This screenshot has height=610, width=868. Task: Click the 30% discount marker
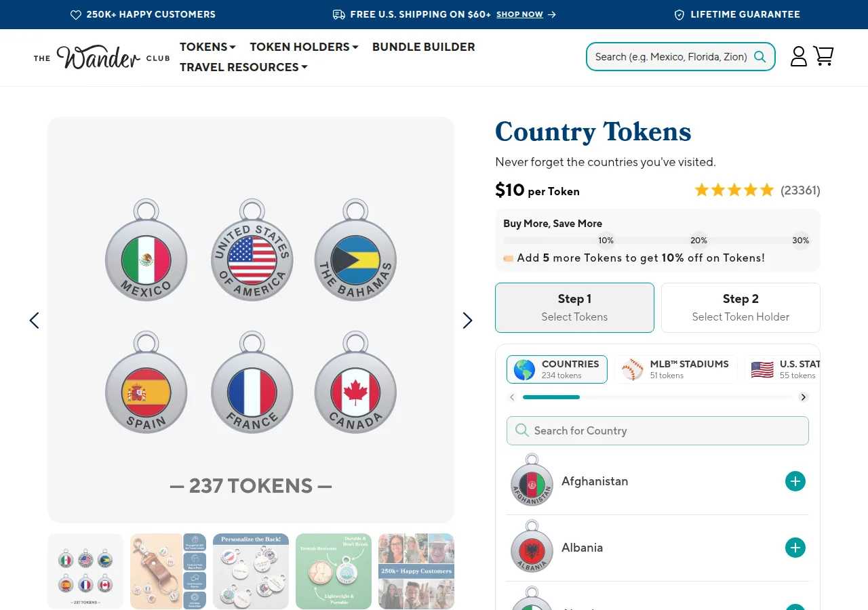[801, 241]
